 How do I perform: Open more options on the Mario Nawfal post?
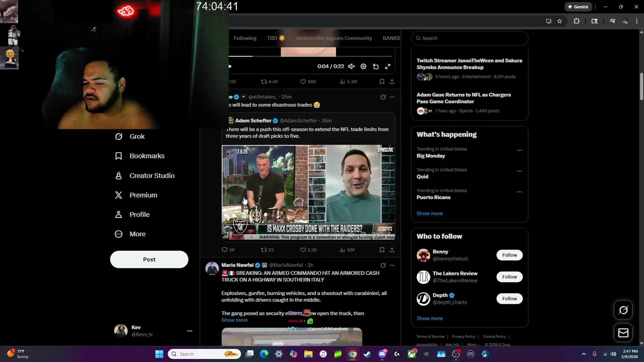[x=392, y=265]
